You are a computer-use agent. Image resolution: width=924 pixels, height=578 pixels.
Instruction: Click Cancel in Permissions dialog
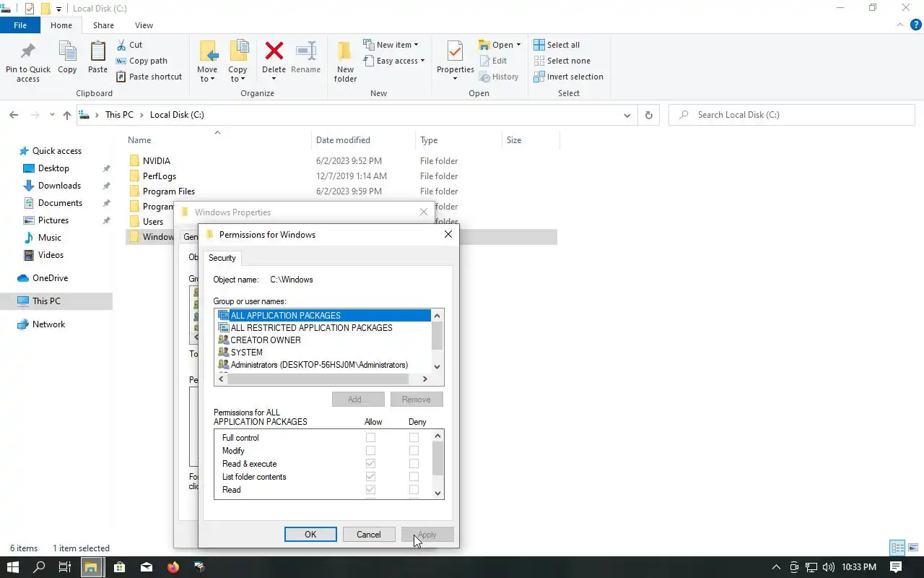pyautogui.click(x=368, y=535)
